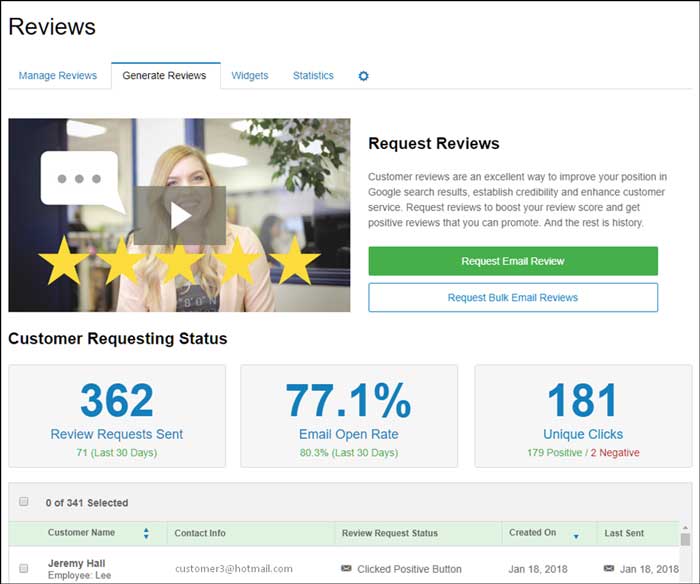This screenshot has width=700, height=584.
Task: Click the table scrollbar up arrow
Action: pos(685,528)
